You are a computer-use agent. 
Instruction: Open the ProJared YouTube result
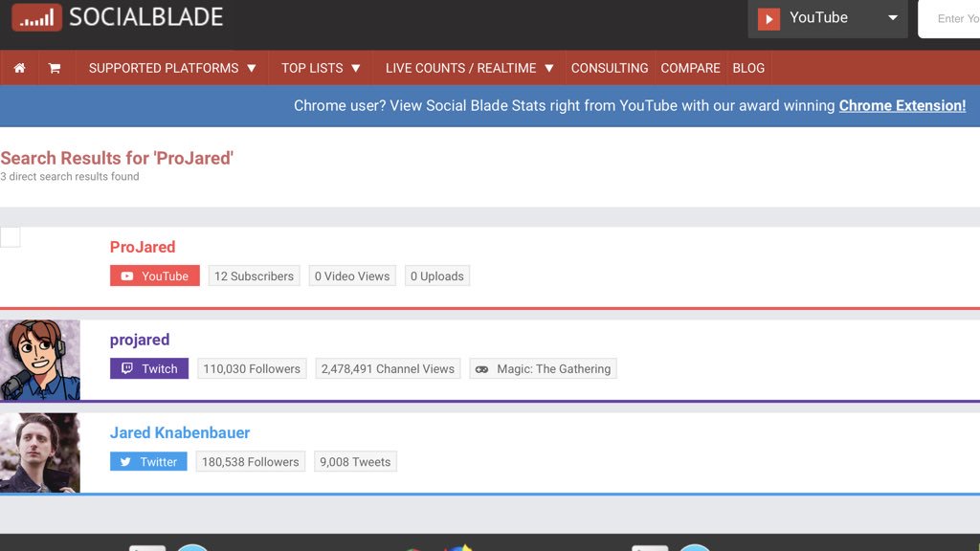[x=143, y=247]
